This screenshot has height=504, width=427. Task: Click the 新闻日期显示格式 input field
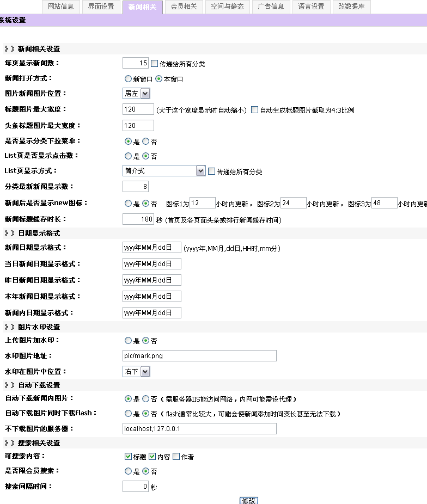[152, 248]
